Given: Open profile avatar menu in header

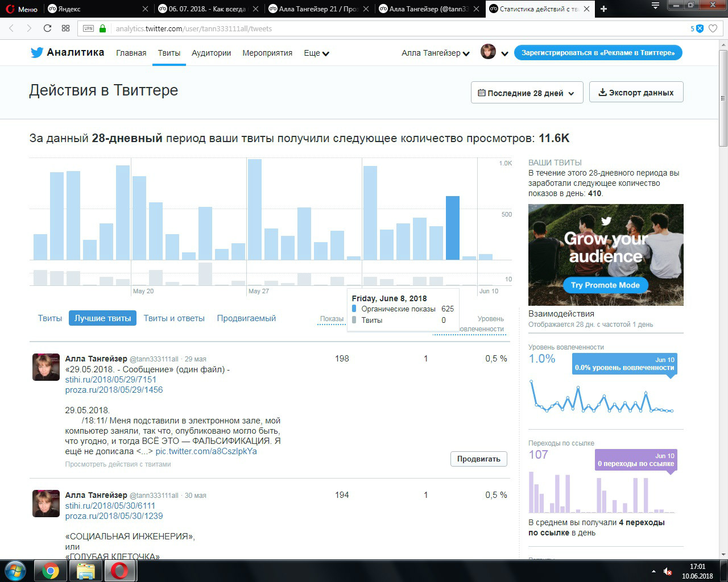Looking at the screenshot, I should (x=494, y=52).
